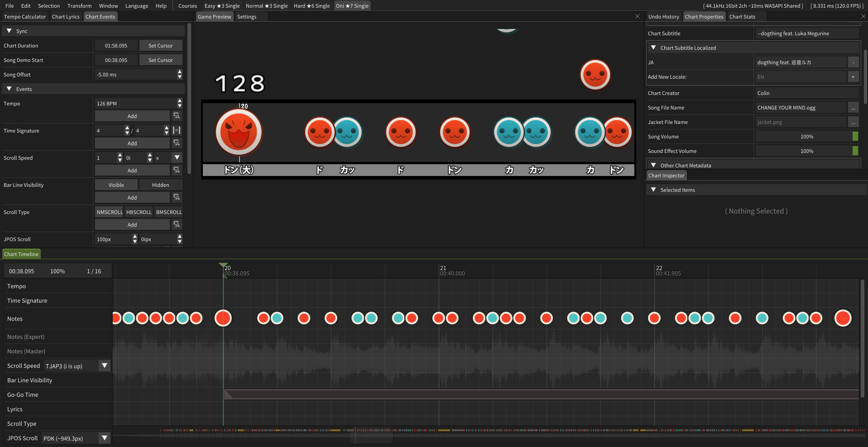
Task: Click the big red Don note in game preview
Action: (239, 132)
